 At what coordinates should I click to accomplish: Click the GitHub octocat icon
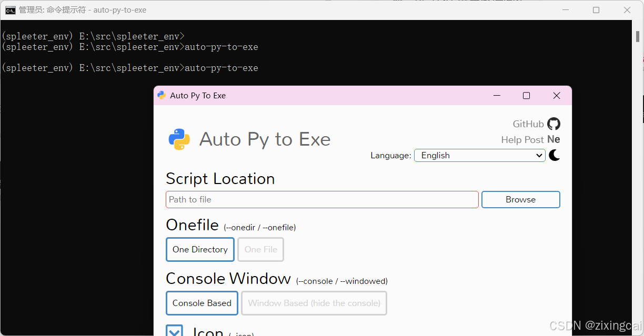click(x=554, y=124)
